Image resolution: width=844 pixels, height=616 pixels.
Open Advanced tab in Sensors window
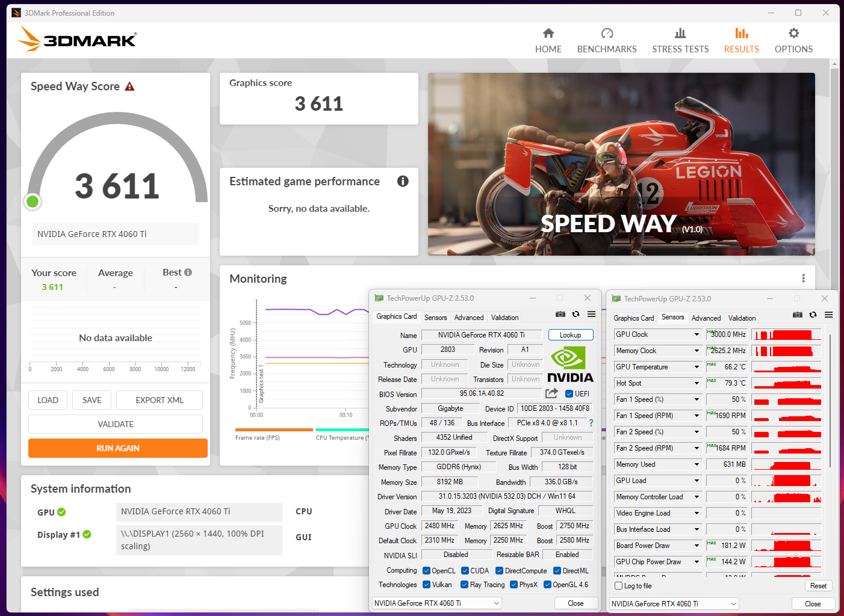tap(706, 318)
